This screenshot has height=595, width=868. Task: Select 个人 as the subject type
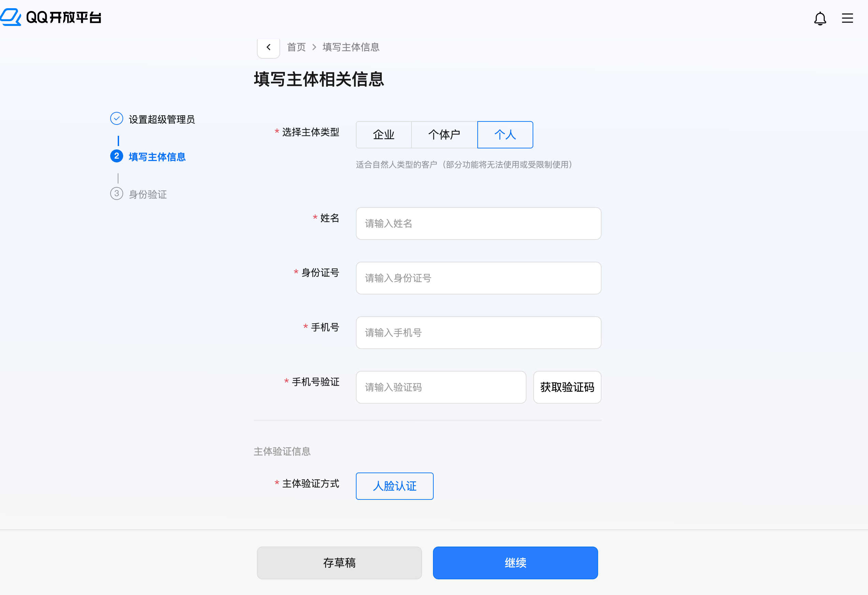click(x=505, y=135)
